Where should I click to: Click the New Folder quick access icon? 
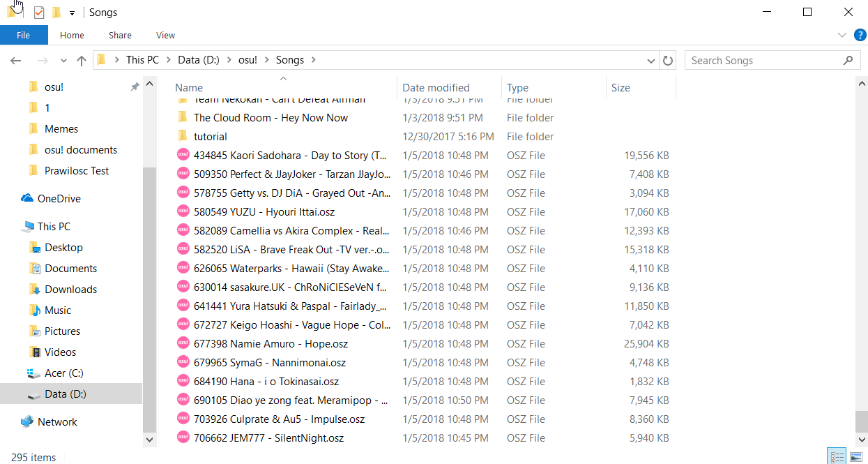coord(56,13)
